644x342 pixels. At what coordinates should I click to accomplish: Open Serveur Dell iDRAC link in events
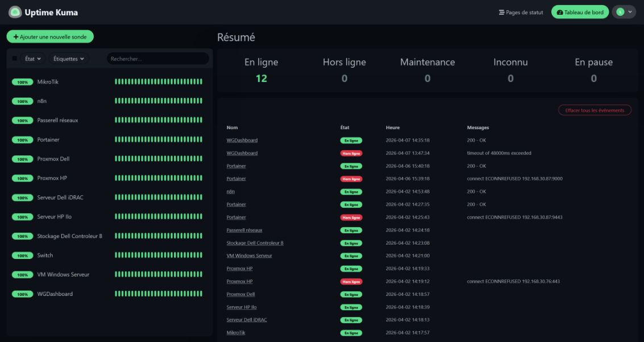pos(247,320)
